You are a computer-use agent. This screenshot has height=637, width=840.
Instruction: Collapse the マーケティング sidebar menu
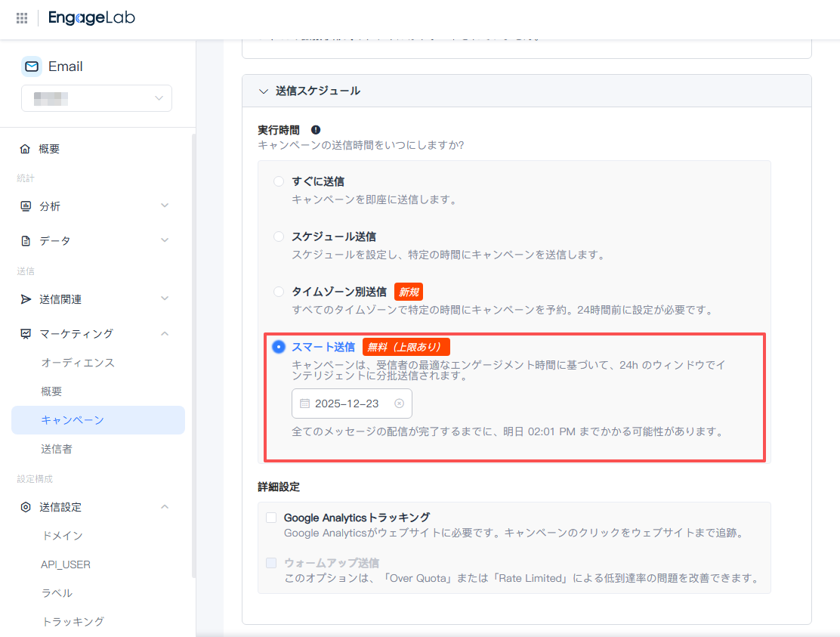click(x=165, y=333)
